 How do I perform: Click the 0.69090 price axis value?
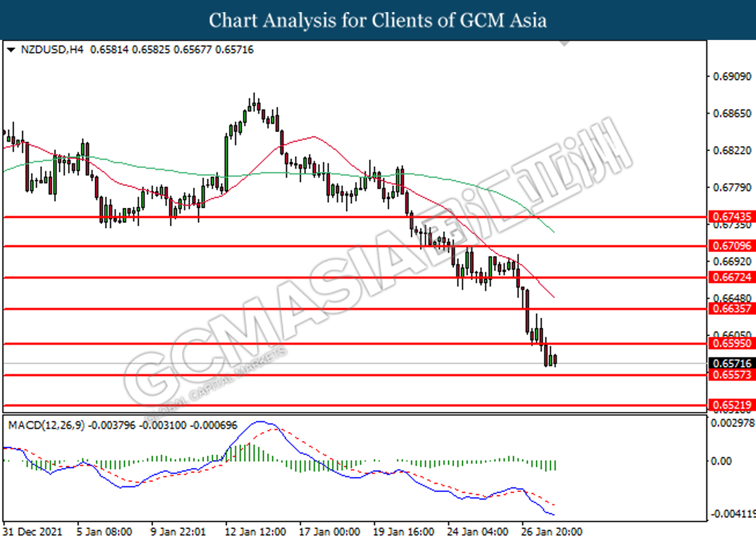click(732, 77)
